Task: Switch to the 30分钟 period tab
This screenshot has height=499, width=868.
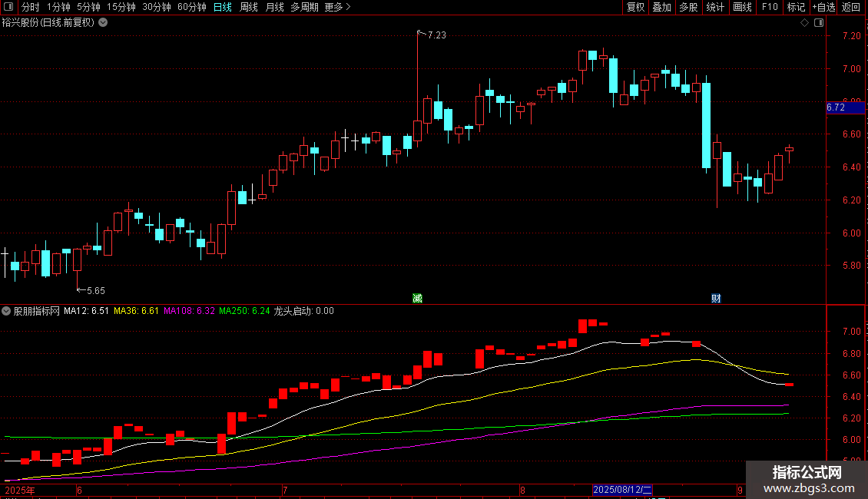Action: [156, 7]
